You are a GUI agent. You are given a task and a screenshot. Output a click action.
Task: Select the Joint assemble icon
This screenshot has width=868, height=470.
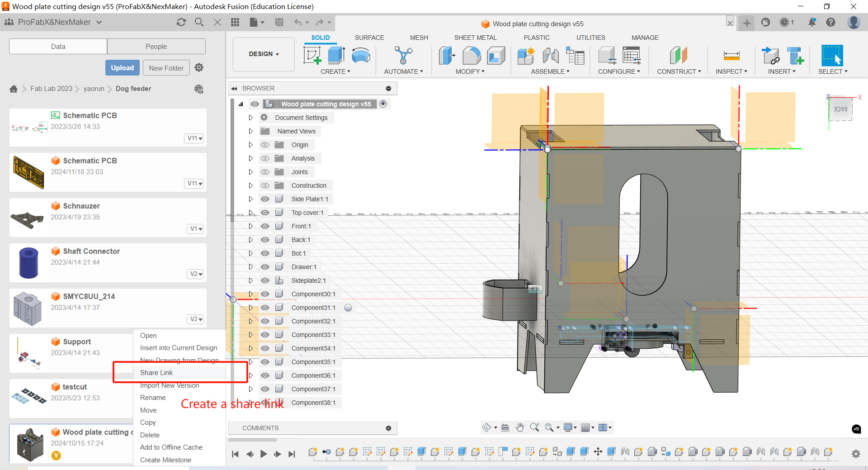click(551, 56)
